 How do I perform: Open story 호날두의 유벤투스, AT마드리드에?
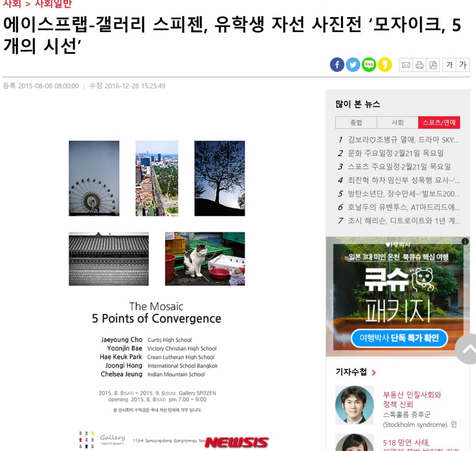[404, 207]
